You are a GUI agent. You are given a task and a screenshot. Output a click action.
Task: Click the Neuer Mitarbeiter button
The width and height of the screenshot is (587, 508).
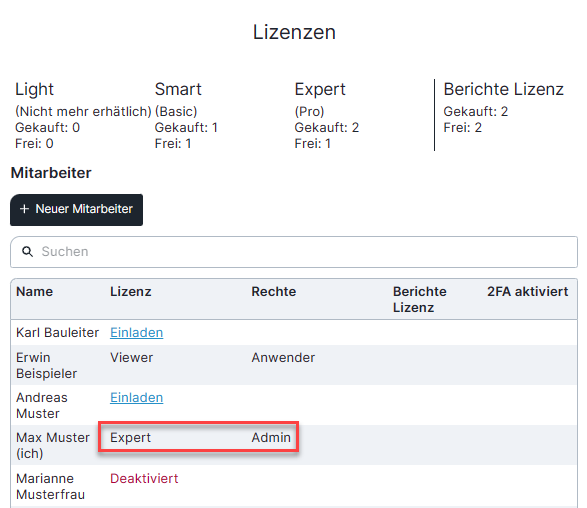coord(76,210)
